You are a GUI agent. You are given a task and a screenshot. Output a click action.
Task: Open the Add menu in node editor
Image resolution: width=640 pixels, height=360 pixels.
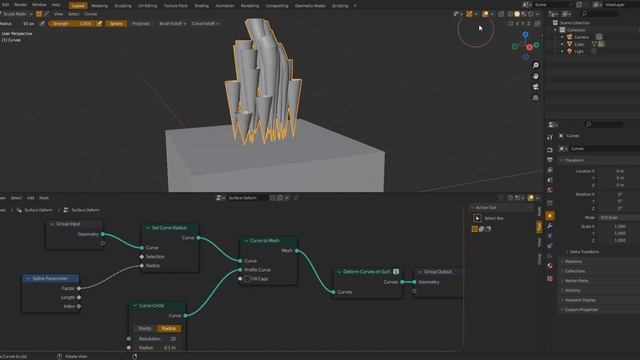31,198
